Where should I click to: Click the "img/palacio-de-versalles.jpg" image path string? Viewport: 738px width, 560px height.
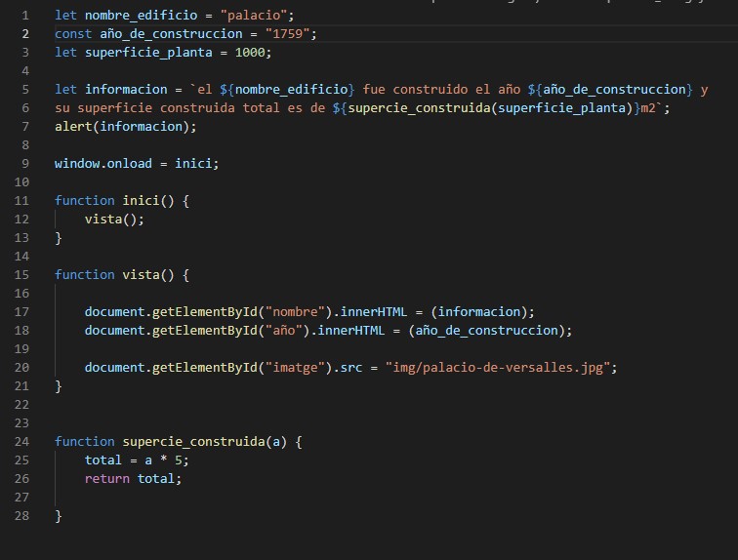click(x=501, y=368)
